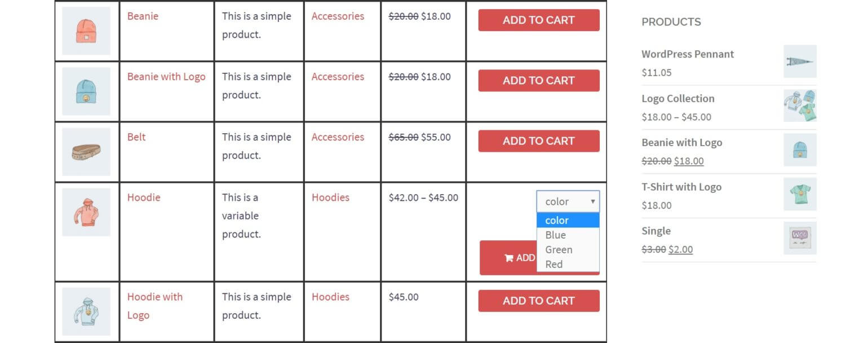Choose Green in the color options list
The width and height of the screenshot is (868, 343).
[x=558, y=249]
